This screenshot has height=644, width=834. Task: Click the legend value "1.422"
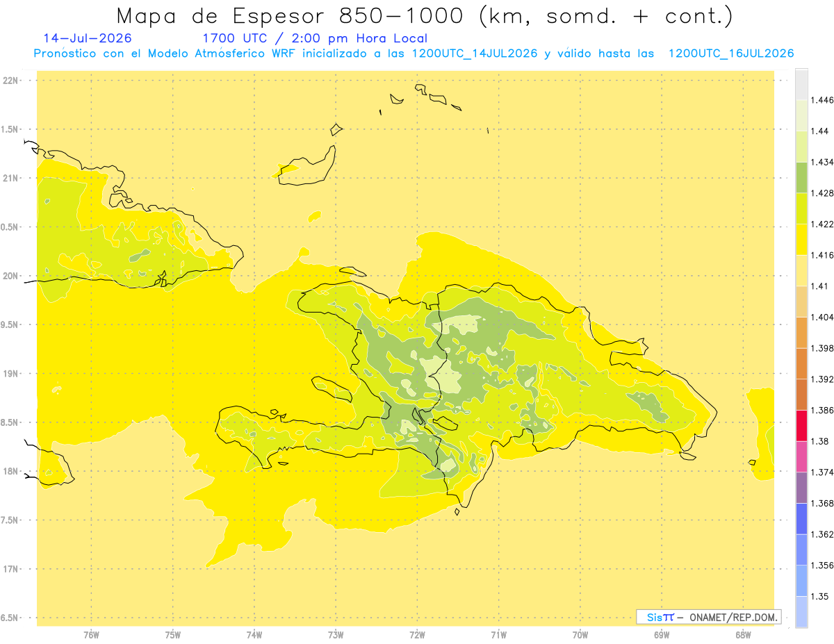coord(822,224)
